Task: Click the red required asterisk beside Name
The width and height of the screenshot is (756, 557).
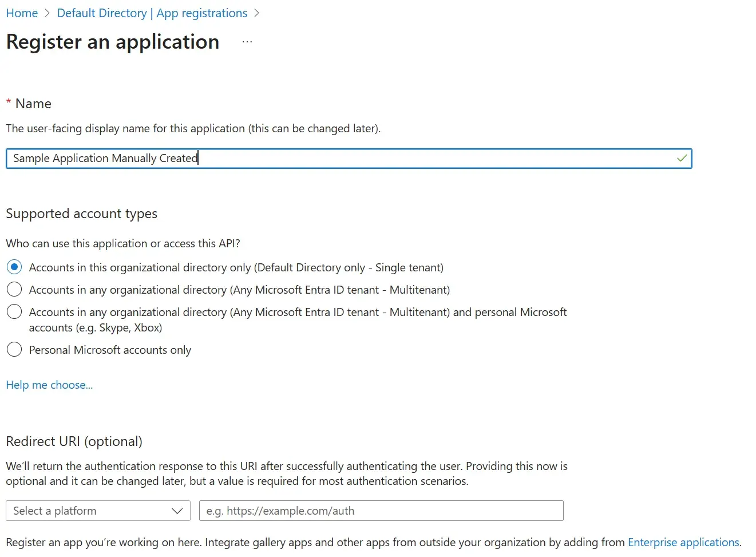Action: click(9, 103)
